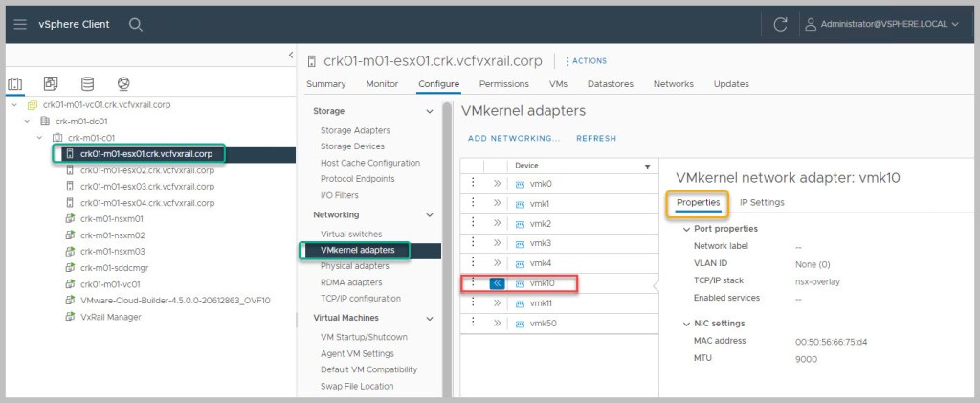Collapse the Networking section in Configure menu
Screen dimensions: 980x403
click(x=429, y=215)
